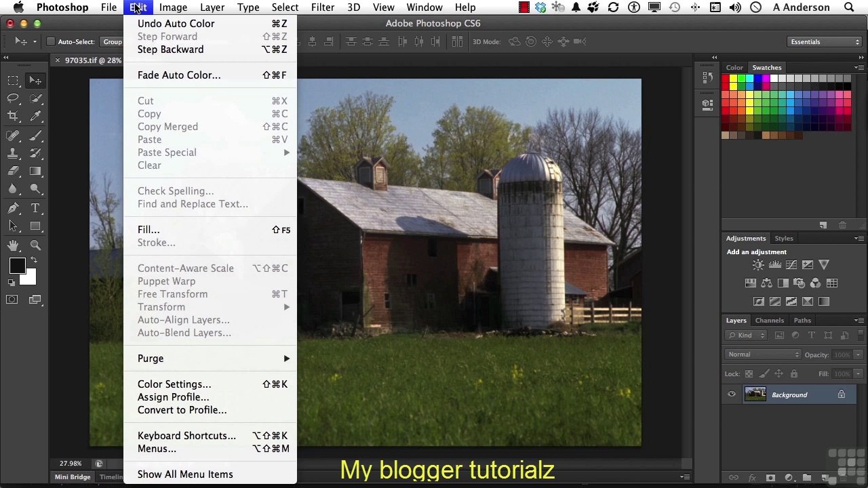Image resolution: width=868 pixels, height=488 pixels.
Task: Open the Opacity dropdown arrow
Action: tap(859, 354)
